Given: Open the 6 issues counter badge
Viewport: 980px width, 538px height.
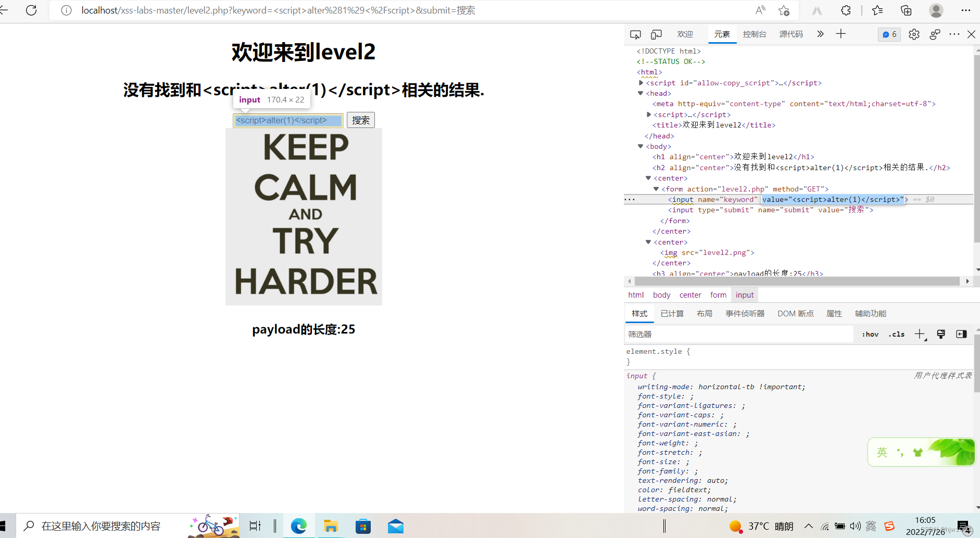Looking at the screenshot, I should click(889, 34).
